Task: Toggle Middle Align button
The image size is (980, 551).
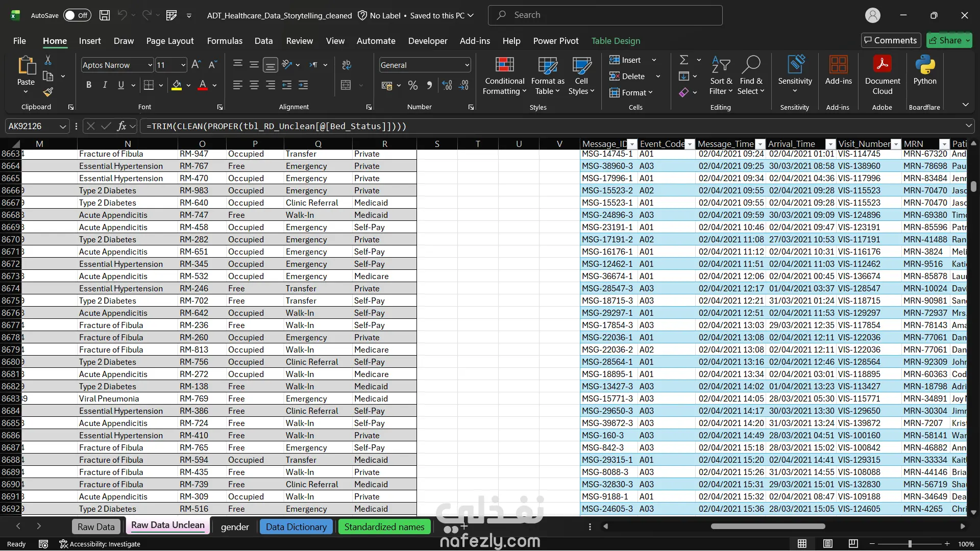Action: 254,65
